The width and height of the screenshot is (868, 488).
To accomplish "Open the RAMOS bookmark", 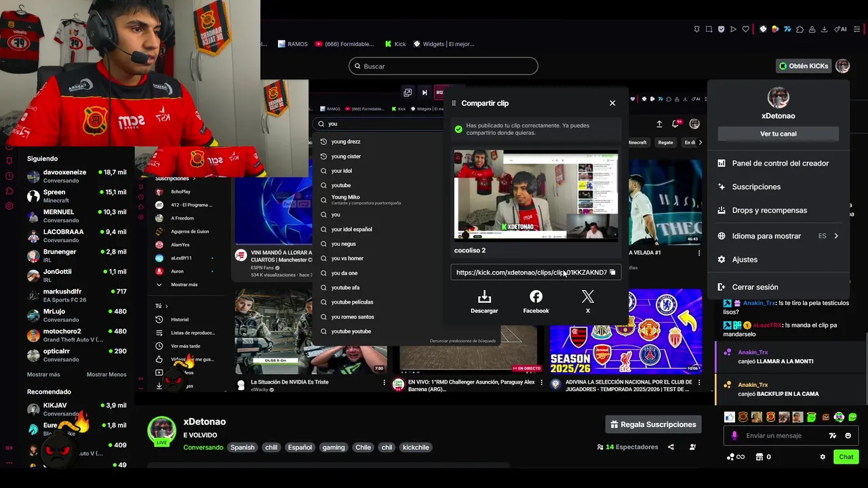I will [x=292, y=44].
